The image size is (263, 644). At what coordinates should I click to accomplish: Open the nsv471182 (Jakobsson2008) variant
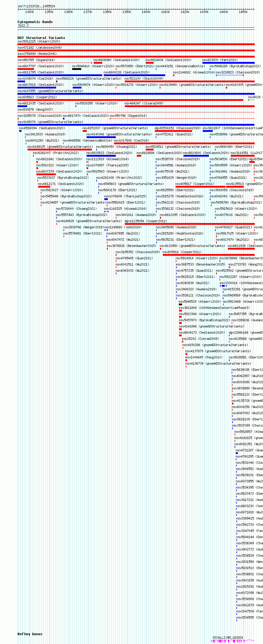coord(136,50)
